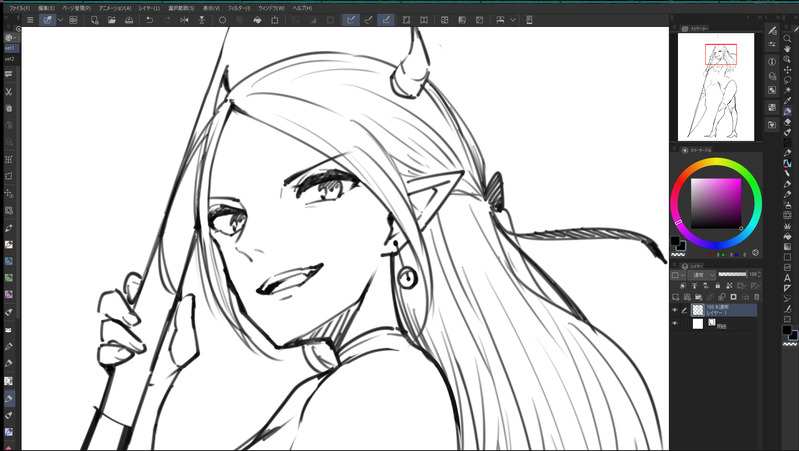Select the main color swatch under the color wheel
The height and width of the screenshot is (451, 799).
point(675,241)
